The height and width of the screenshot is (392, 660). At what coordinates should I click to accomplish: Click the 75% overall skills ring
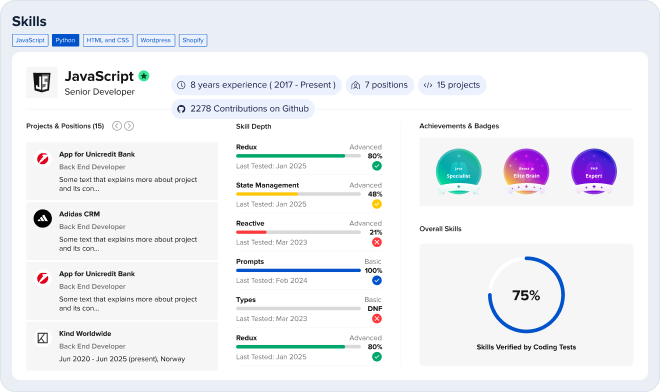[526, 295]
